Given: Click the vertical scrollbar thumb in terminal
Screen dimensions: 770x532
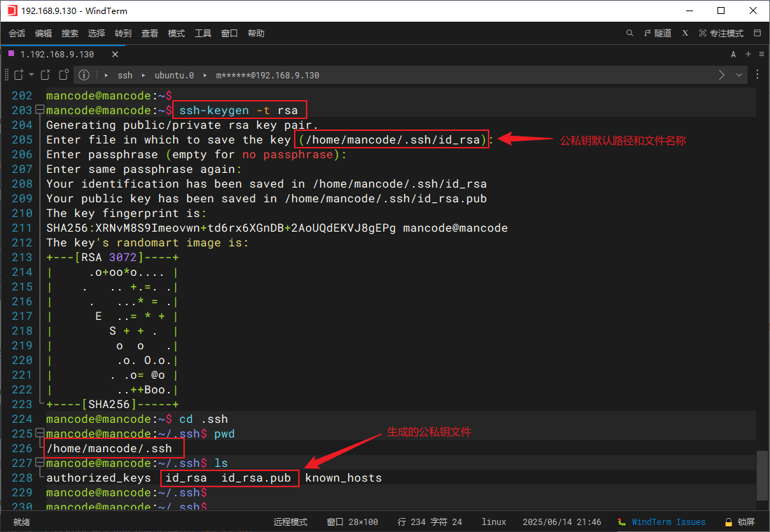Looking at the screenshot, I should [x=762, y=476].
